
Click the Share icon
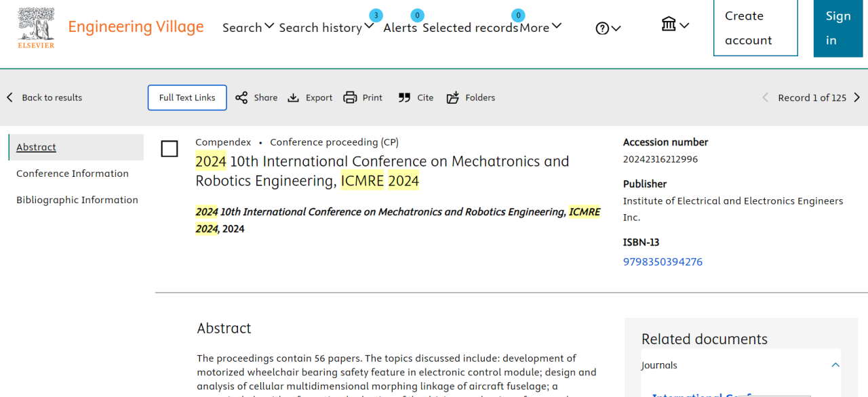pos(241,98)
